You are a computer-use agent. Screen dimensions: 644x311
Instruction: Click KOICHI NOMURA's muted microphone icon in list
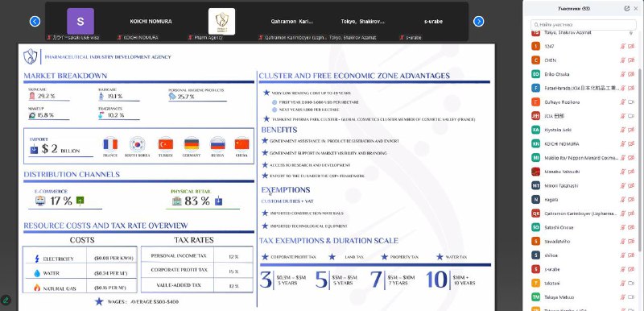click(x=622, y=143)
